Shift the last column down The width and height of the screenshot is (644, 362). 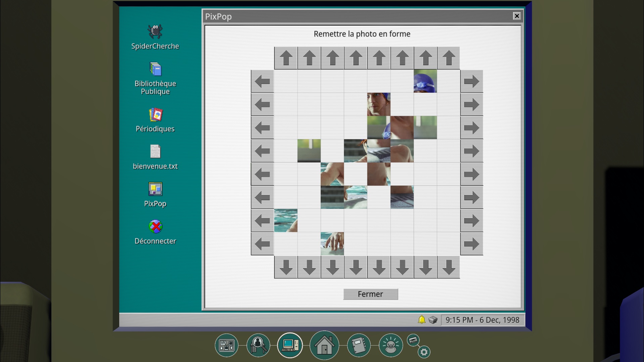(448, 267)
